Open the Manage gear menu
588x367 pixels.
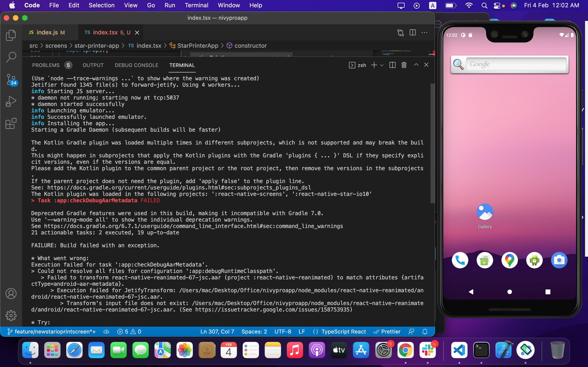11,316
